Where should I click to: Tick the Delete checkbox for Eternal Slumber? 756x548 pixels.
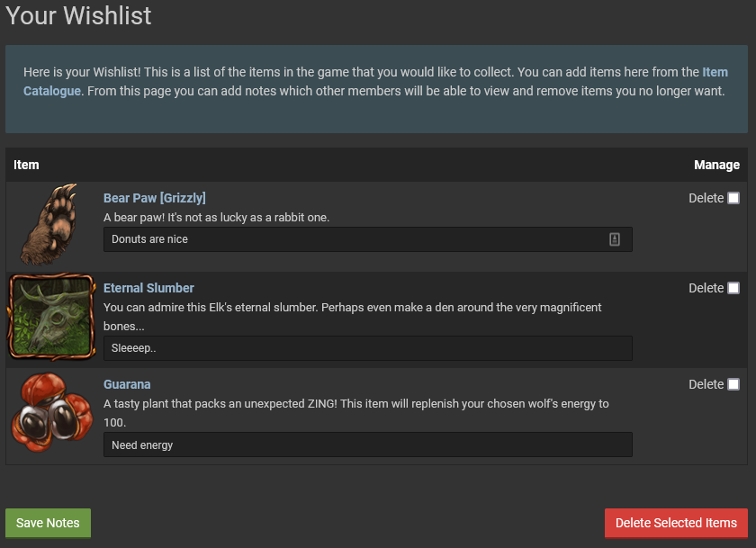pos(733,288)
